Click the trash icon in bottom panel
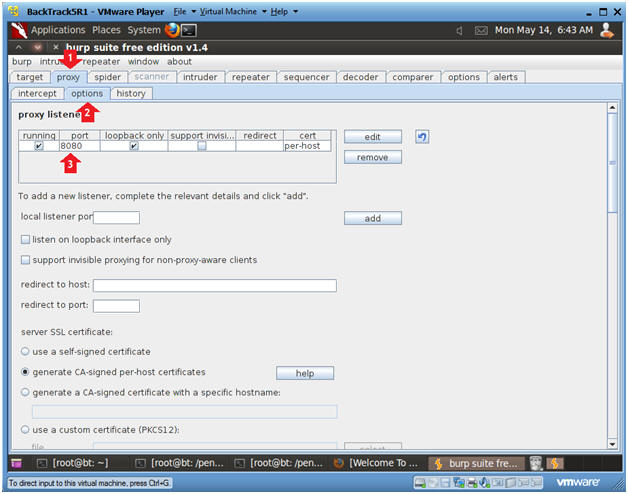The image size is (628, 494). pos(535,463)
